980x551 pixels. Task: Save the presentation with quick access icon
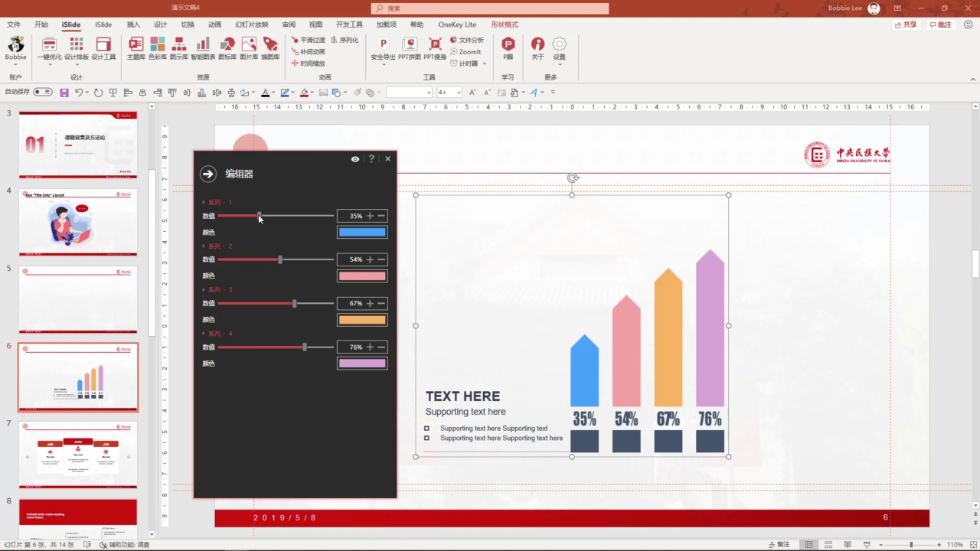(64, 93)
